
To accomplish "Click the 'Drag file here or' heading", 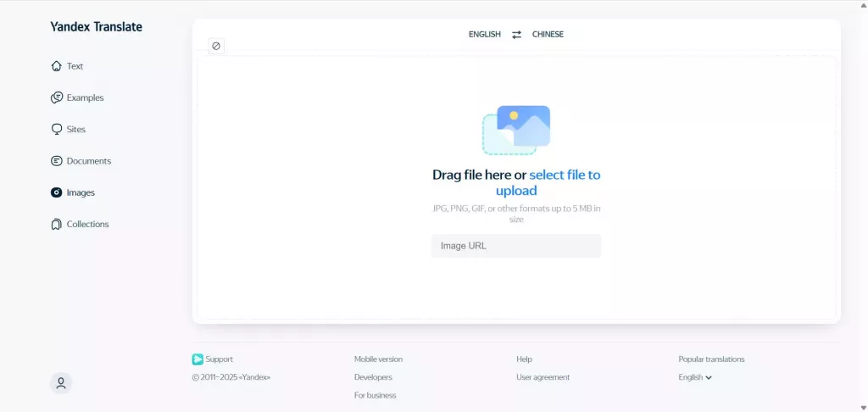I will pyautogui.click(x=480, y=175).
